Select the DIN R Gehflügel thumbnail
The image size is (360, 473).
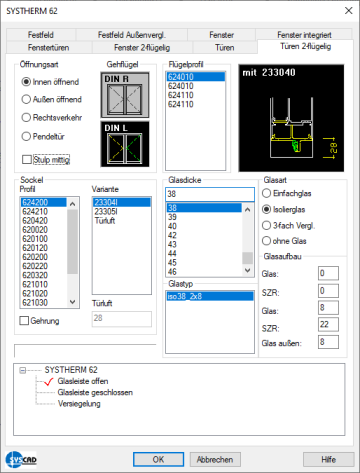[125, 95]
